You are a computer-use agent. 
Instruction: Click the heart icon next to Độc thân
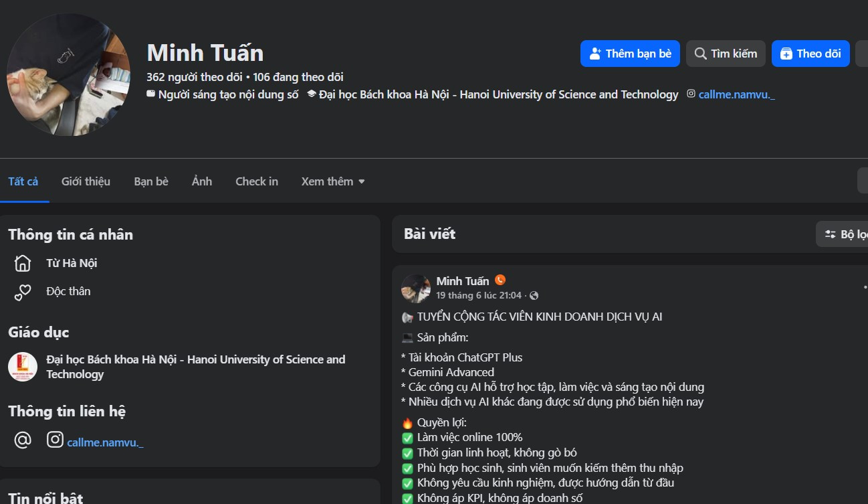[x=23, y=292]
